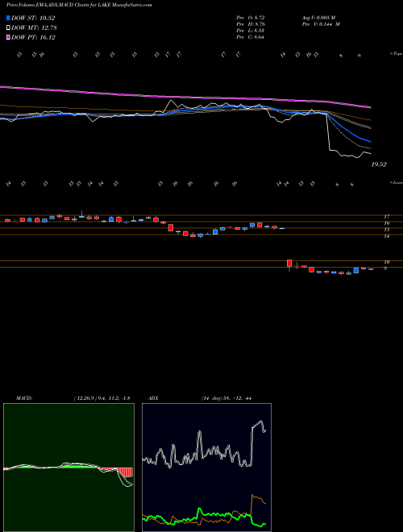Click the 'Pre O: 8.72' open value
Image resolution: width=403 pixels, height=532 pixels.
pyautogui.click(x=251, y=18)
